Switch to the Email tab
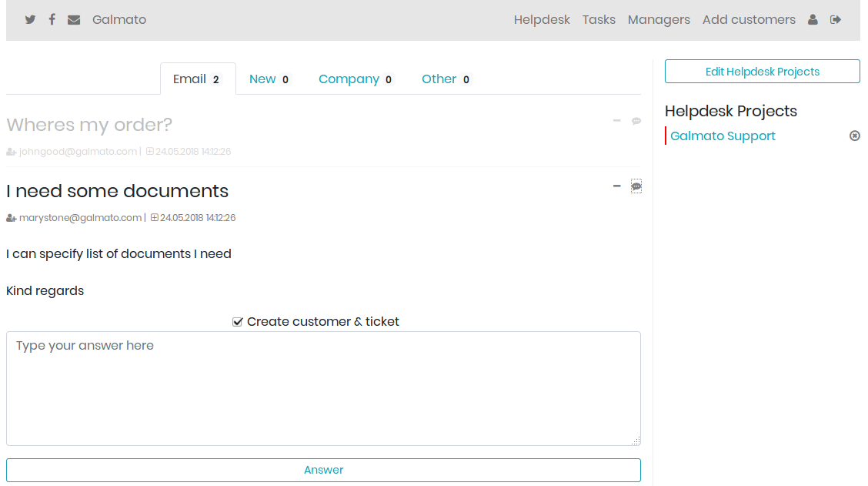868x486 pixels. (199, 79)
